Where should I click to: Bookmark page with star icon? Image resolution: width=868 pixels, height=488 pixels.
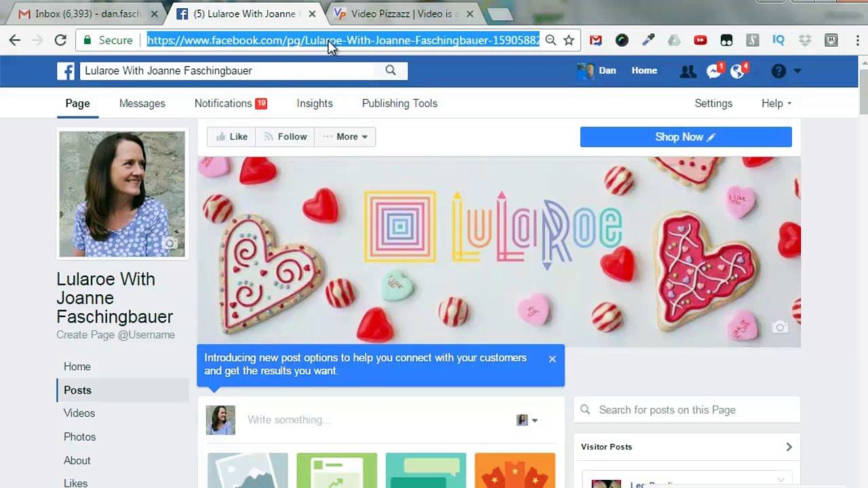(569, 41)
